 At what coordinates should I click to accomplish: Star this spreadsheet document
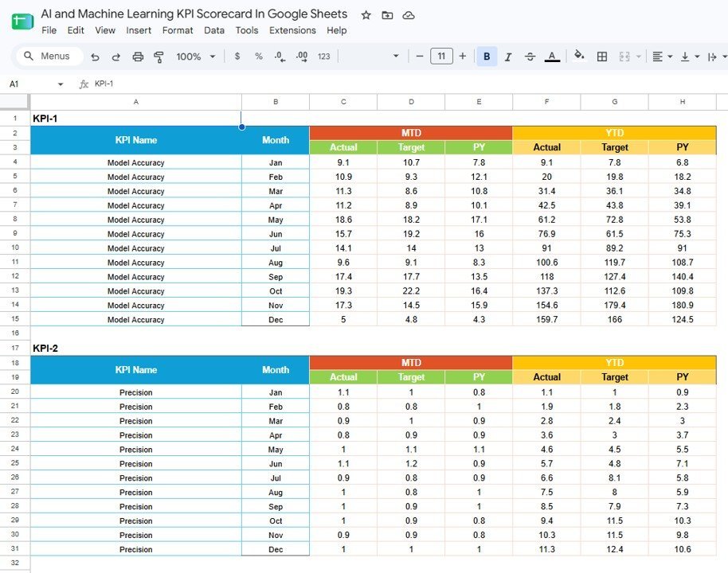click(366, 15)
